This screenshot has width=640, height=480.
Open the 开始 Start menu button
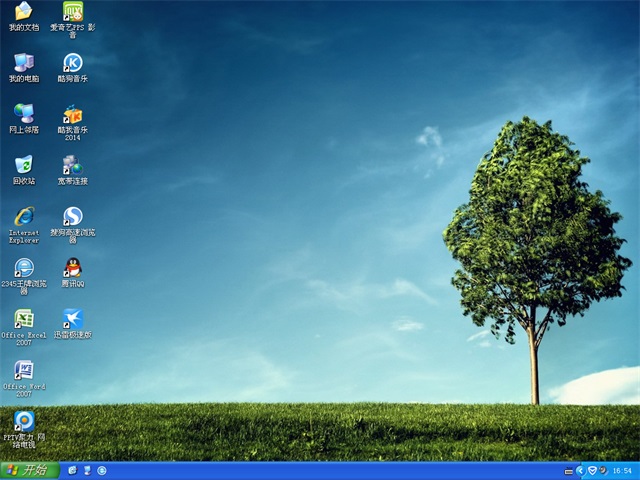coord(27,470)
